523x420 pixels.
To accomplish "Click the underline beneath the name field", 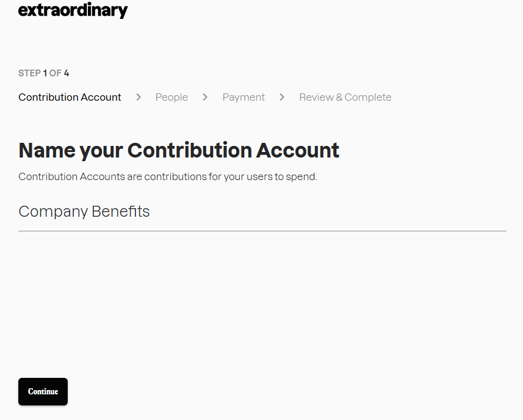I will pos(262,231).
